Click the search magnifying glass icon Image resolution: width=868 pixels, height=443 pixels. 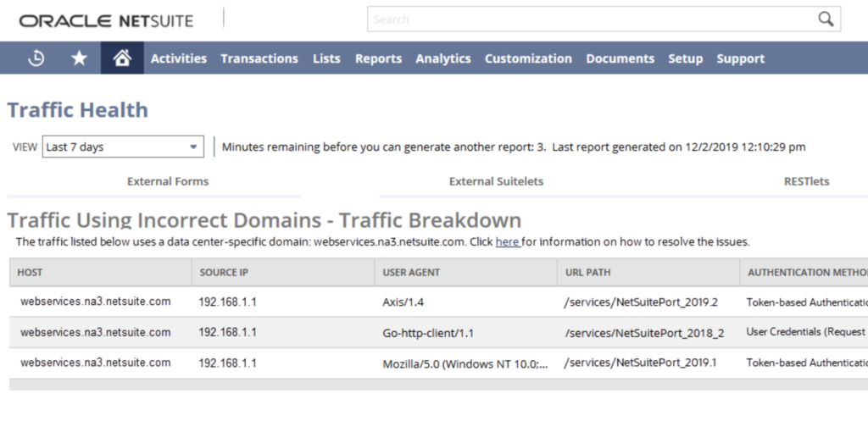coord(825,19)
